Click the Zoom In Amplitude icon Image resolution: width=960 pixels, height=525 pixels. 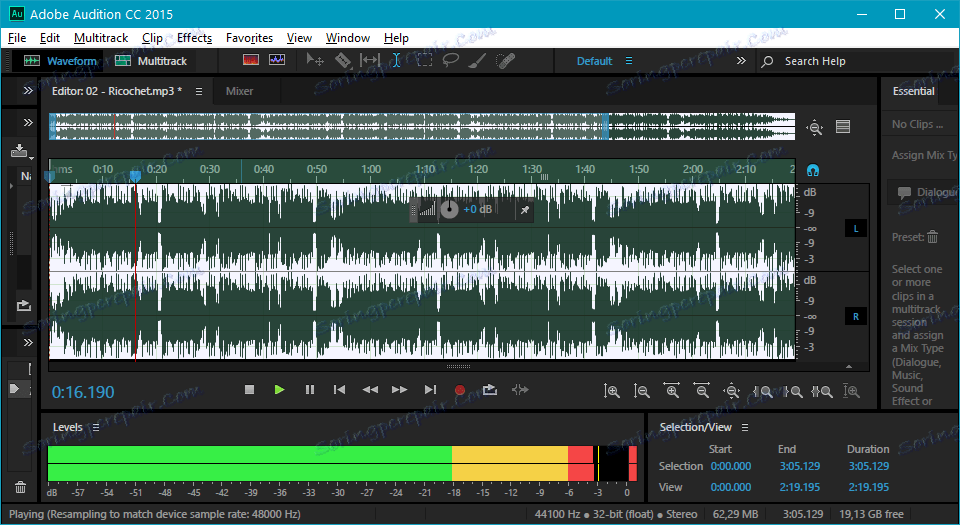click(x=612, y=391)
